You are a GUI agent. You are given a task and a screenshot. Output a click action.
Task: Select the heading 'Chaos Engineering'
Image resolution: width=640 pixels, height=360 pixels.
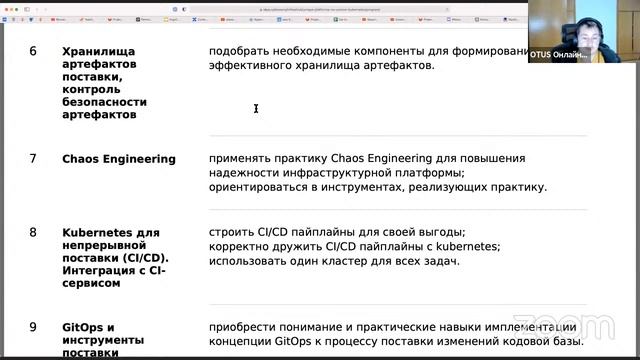(119, 159)
